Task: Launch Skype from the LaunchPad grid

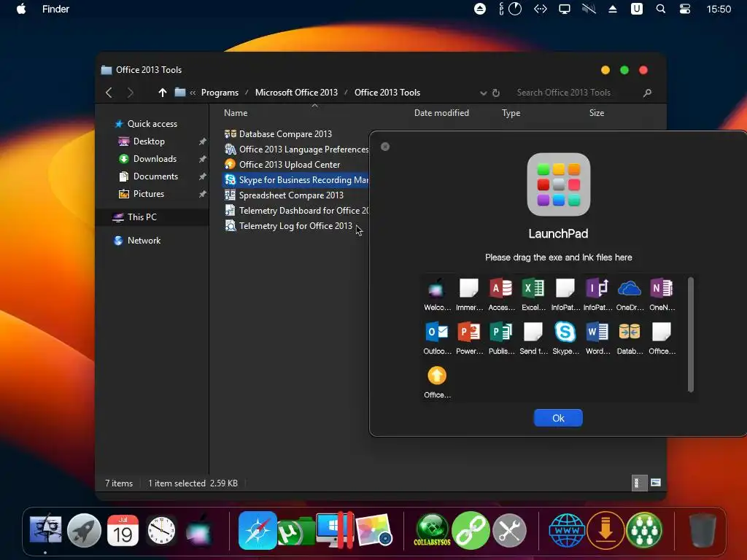Action: click(565, 338)
